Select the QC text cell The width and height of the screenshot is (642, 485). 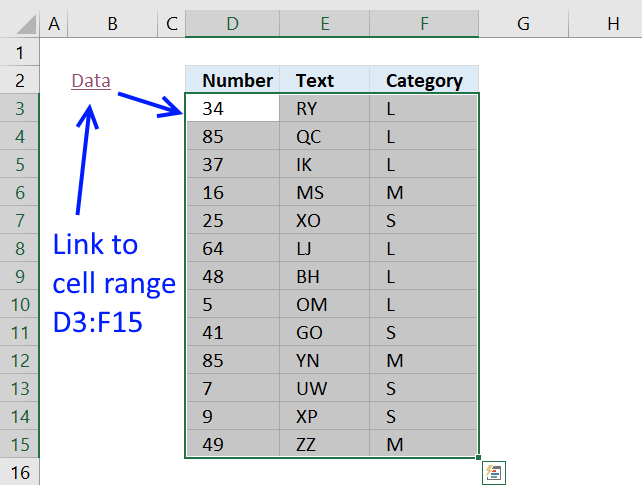(x=325, y=136)
